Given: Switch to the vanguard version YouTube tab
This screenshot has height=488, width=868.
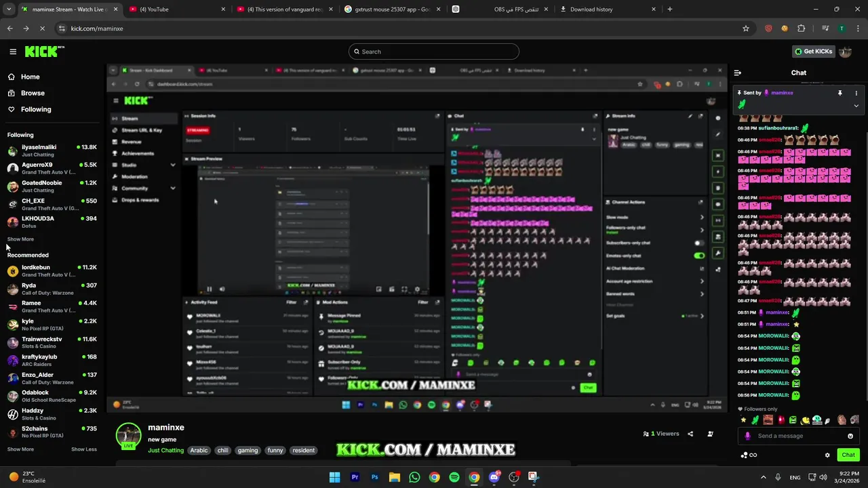Looking at the screenshot, I should 284,9.
